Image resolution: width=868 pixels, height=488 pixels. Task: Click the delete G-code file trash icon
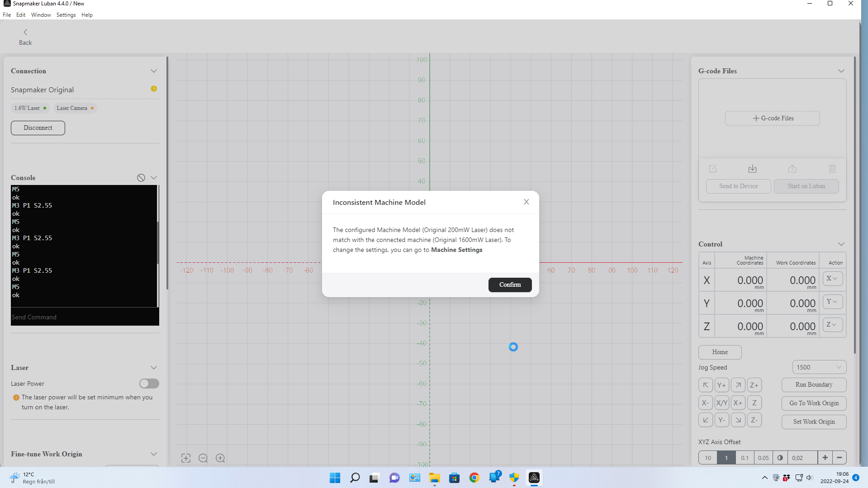pos(832,169)
